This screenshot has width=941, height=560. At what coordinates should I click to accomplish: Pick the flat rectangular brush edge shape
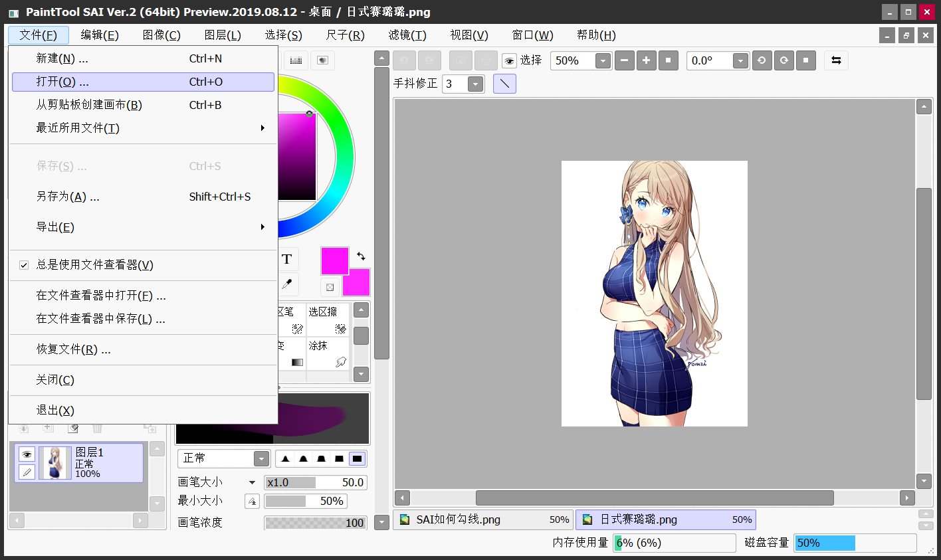[340, 459]
